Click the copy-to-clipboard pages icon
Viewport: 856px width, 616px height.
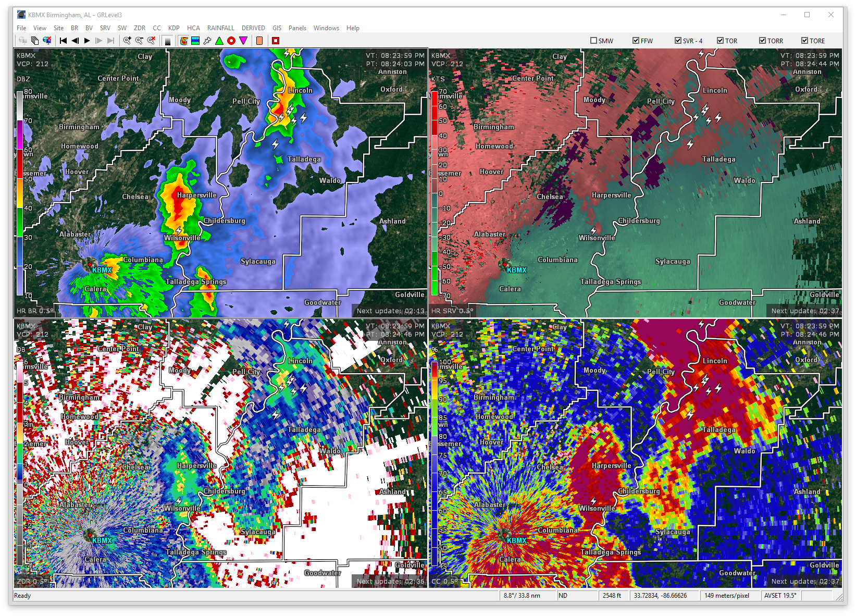click(34, 41)
